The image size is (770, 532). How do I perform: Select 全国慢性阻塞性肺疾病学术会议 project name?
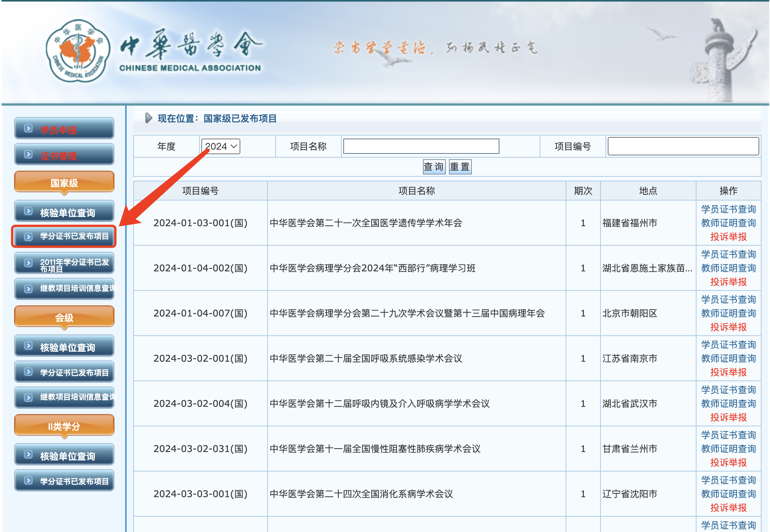tap(375, 449)
